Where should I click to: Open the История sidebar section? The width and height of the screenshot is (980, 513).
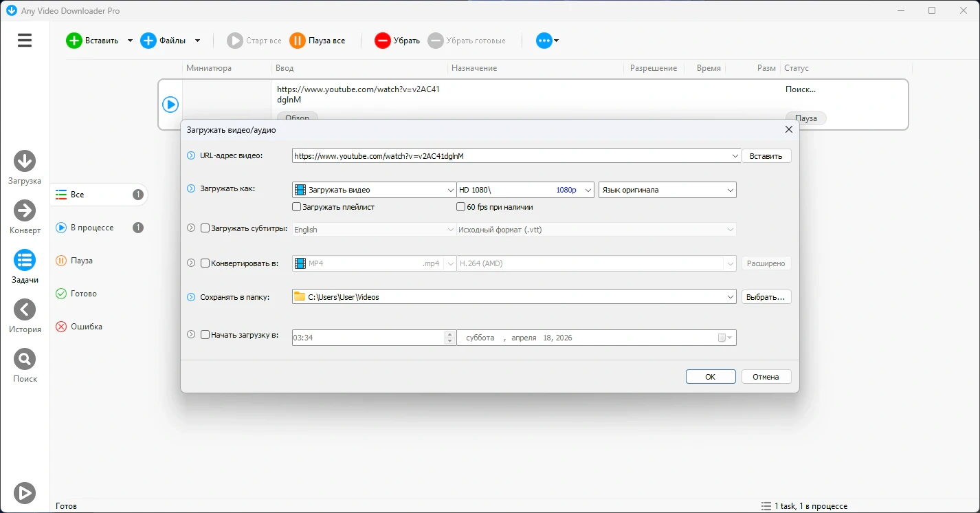pyautogui.click(x=25, y=316)
